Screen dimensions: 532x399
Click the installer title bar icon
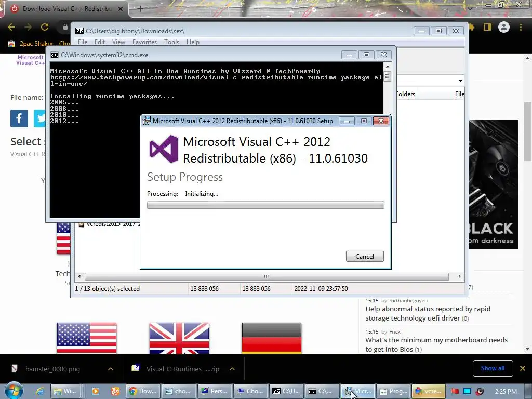(x=147, y=121)
